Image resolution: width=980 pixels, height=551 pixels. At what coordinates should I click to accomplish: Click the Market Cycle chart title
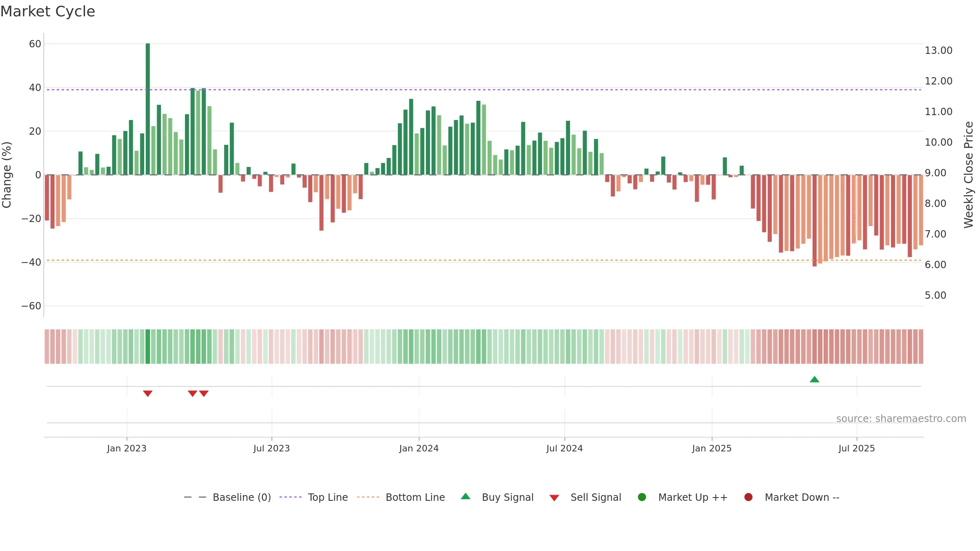pos(48,11)
